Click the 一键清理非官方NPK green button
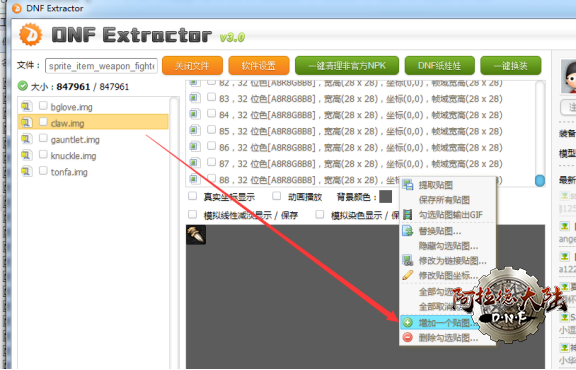 pos(347,66)
